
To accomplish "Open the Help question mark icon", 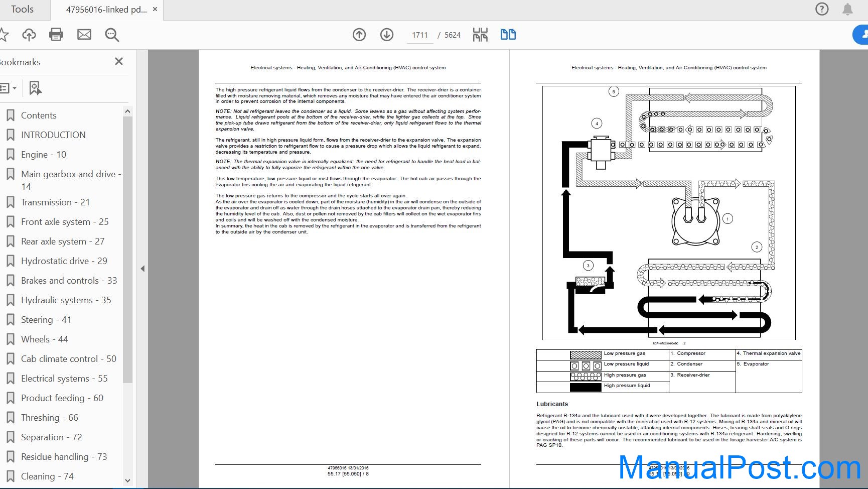I will (x=822, y=9).
